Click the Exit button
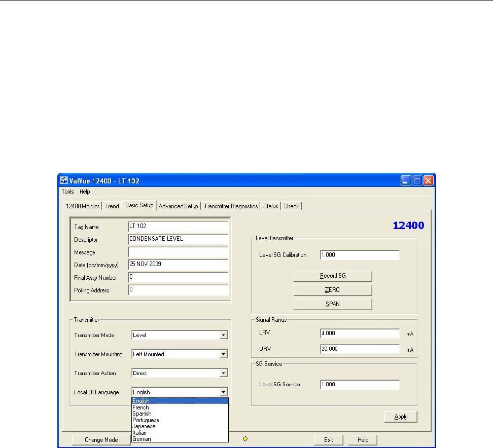The image size is (493, 448). (x=329, y=440)
